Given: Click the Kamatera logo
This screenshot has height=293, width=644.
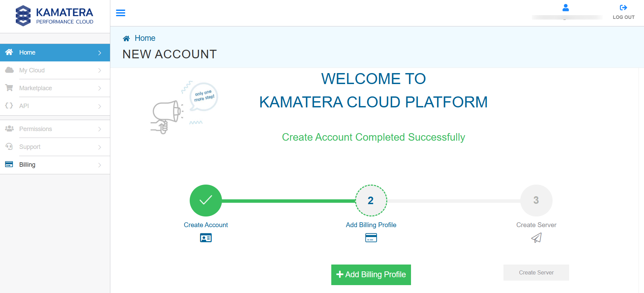Looking at the screenshot, I should pyautogui.click(x=54, y=16).
